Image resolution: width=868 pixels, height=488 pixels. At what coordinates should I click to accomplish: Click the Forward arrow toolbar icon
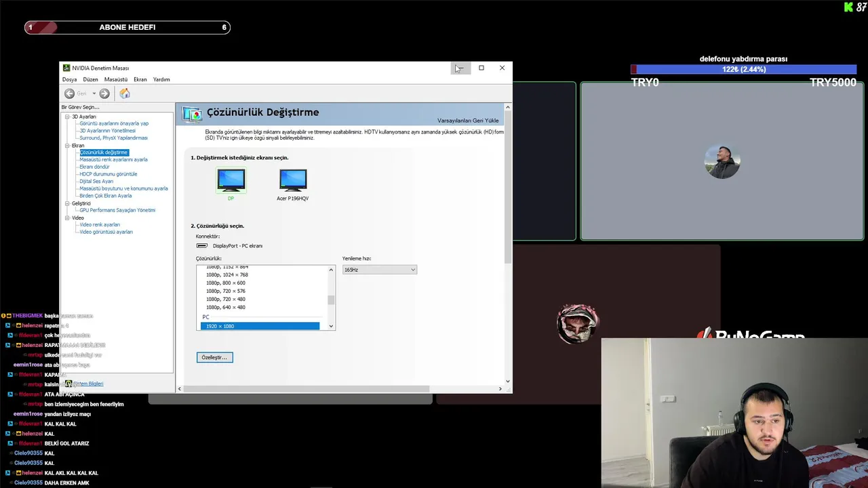104,94
